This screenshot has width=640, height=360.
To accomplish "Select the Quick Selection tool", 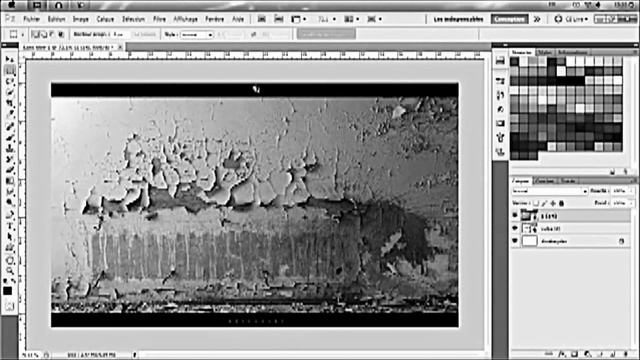I will coord(9,92).
